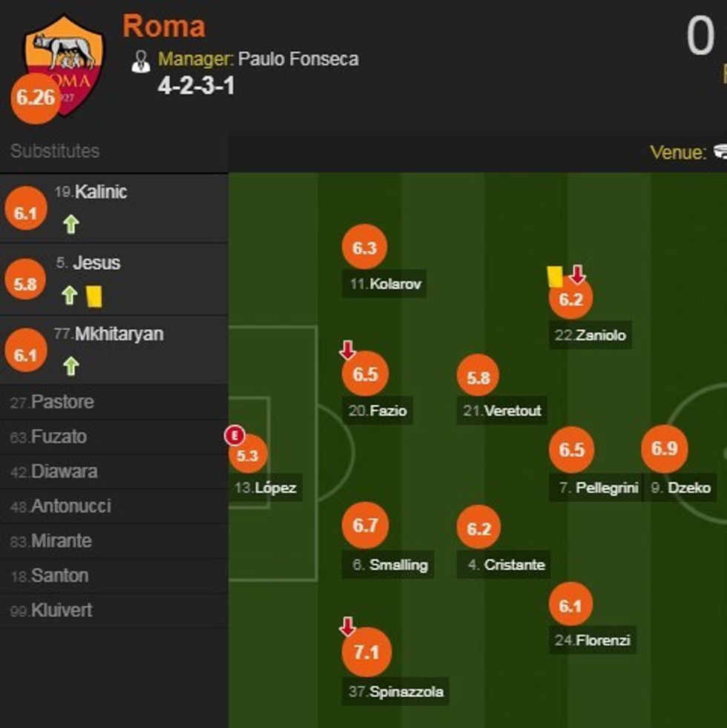Image resolution: width=727 pixels, height=728 pixels.
Task: Click the red error badge beside López
Action: 234,436
